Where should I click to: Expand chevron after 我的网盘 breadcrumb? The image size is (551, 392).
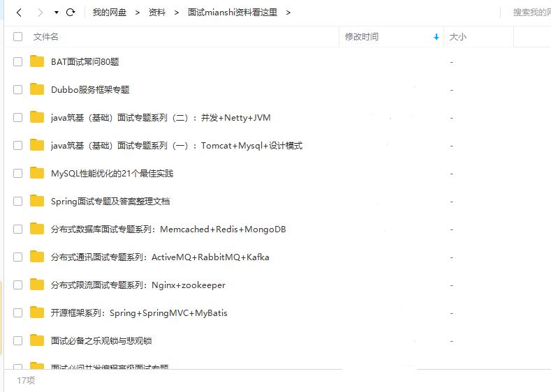(138, 13)
